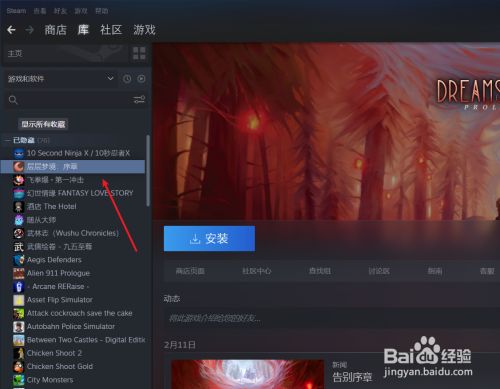Click Chicken Shoot 2 game icon

[19, 353]
